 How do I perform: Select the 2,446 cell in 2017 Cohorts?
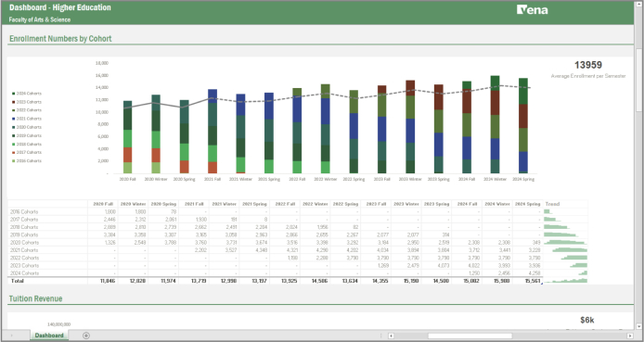(x=103, y=220)
